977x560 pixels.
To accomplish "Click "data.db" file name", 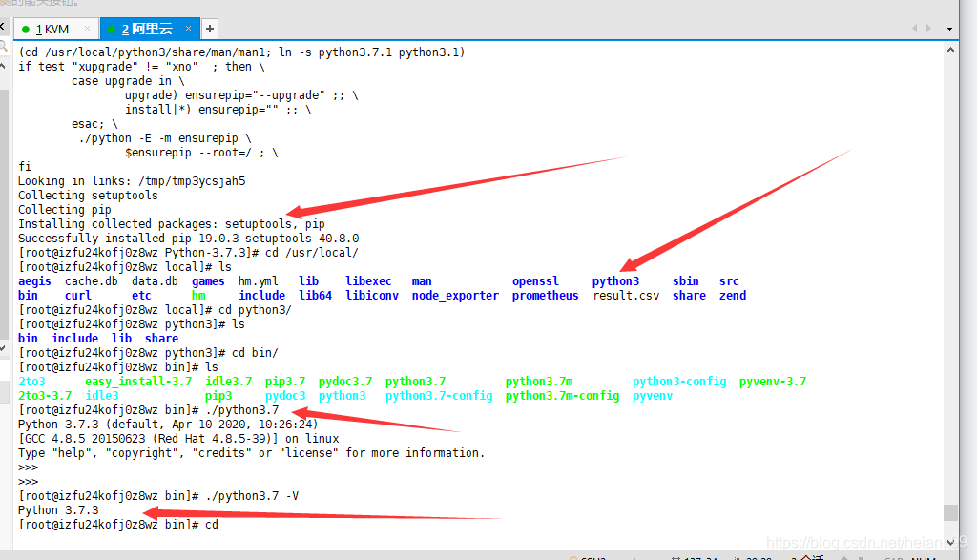I will [155, 281].
